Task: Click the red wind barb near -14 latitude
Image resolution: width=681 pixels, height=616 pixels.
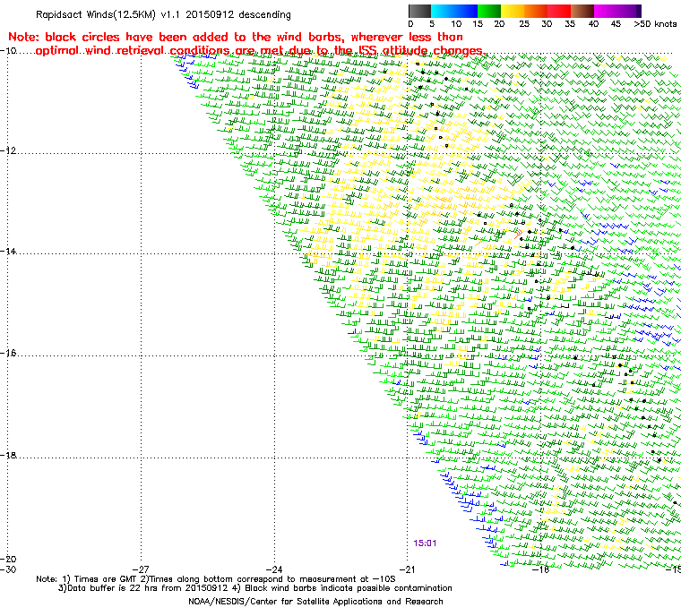Action: 518,234
